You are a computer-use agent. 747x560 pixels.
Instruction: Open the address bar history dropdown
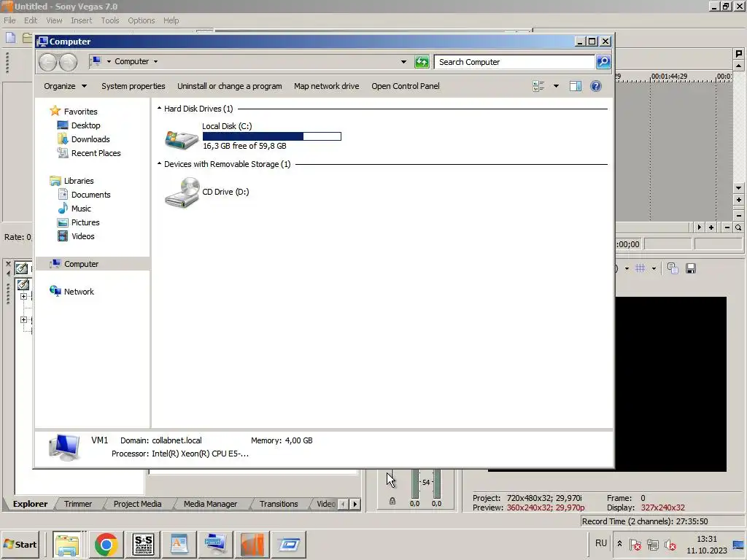pyautogui.click(x=403, y=62)
